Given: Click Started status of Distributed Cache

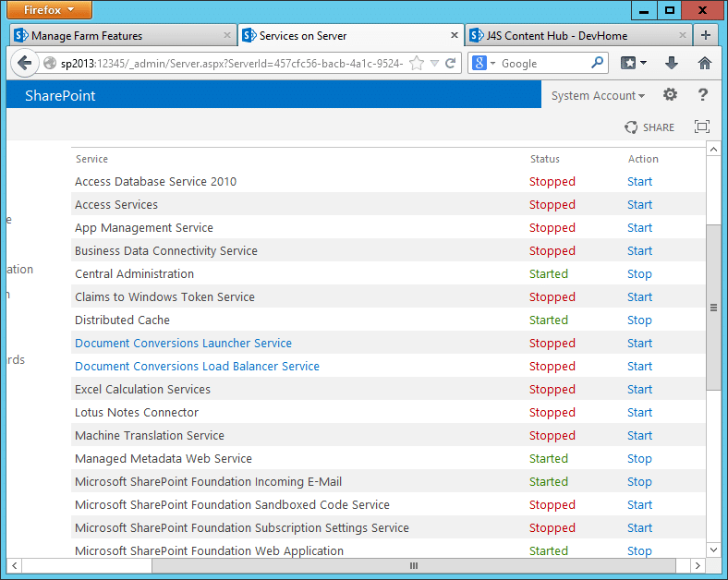Looking at the screenshot, I should click(x=549, y=320).
